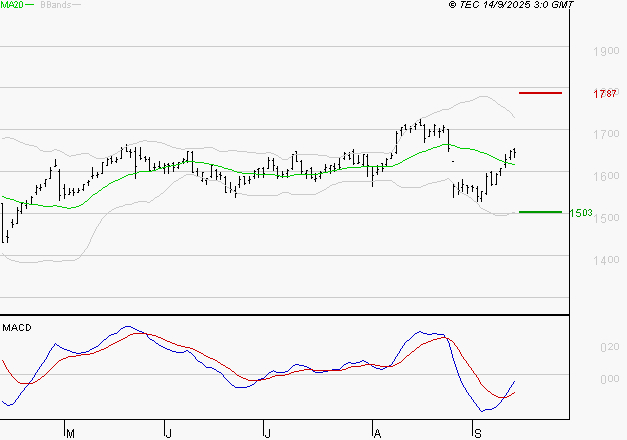Click the second J month marker
Image resolution: width=627 pixels, height=440 pixels.
(x=268, y=433)
